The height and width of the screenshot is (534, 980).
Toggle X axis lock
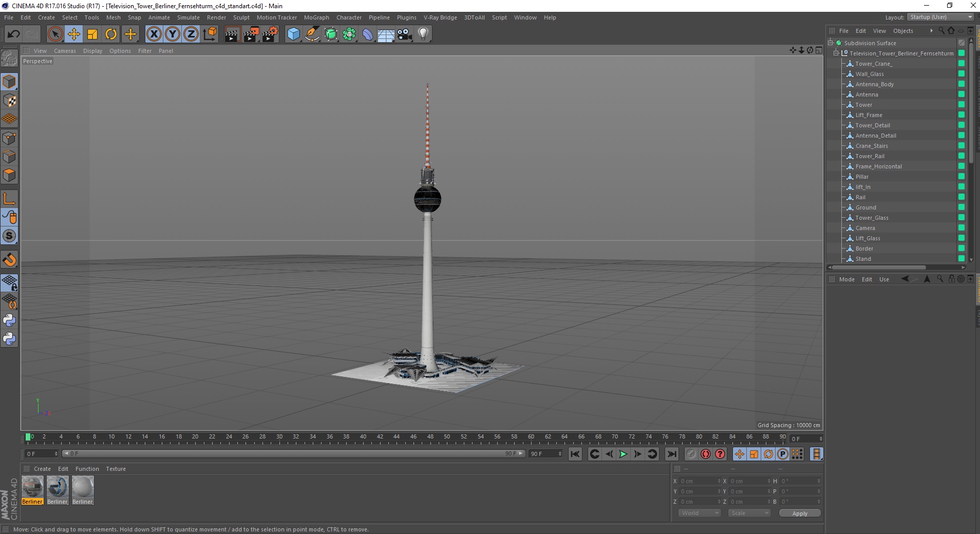tap(154, 34)
